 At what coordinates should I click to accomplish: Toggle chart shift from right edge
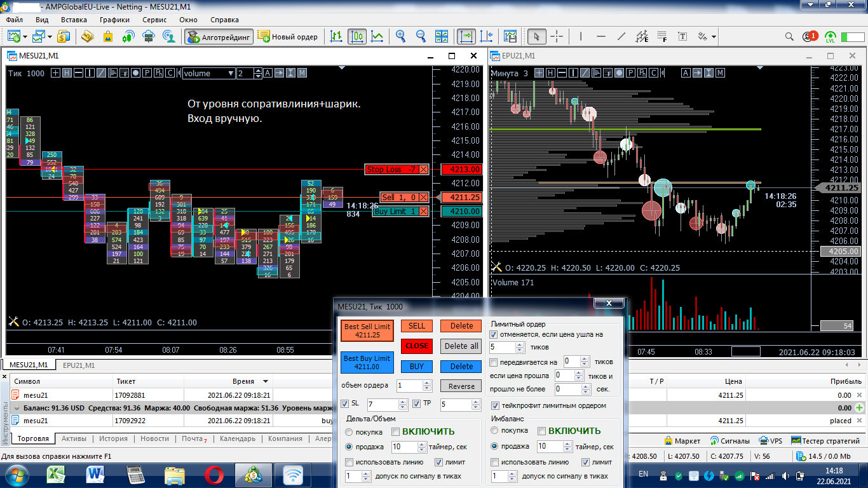coord(487,37)
